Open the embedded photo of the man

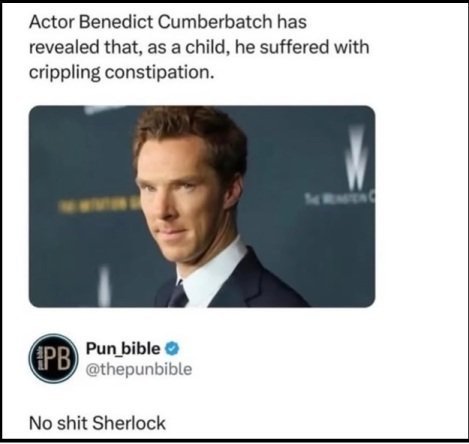[x=202, y=206]
